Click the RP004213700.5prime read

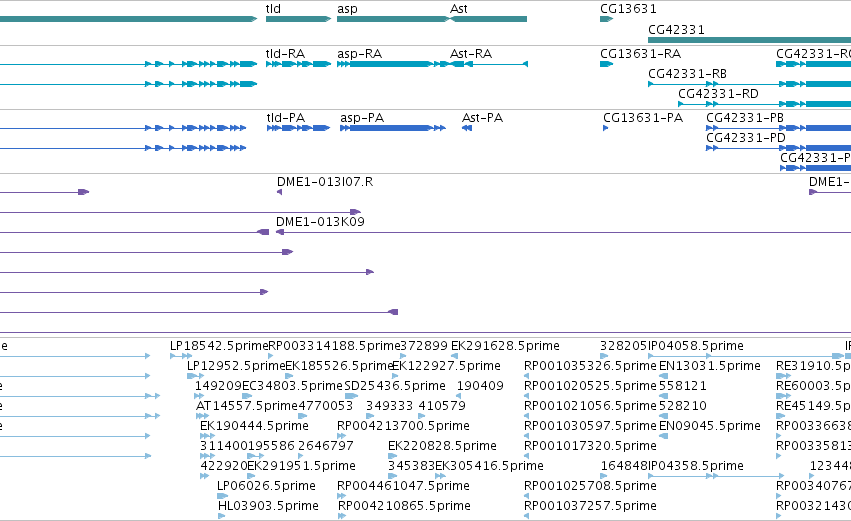342,436
